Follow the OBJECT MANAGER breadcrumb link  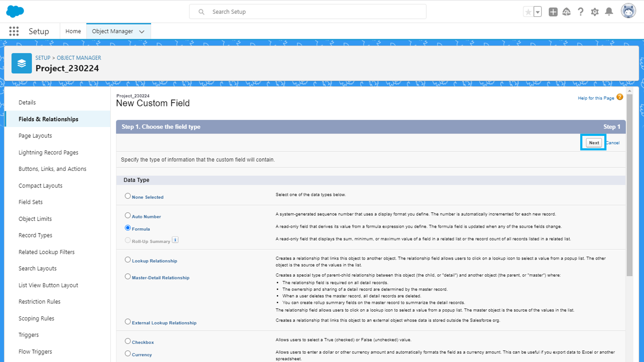coord(79,58)
